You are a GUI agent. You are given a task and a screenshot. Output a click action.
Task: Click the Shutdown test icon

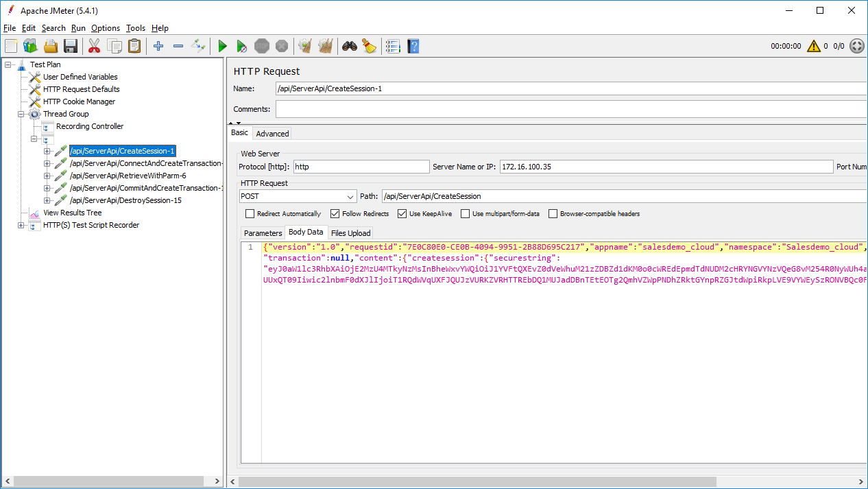(281, 46)
